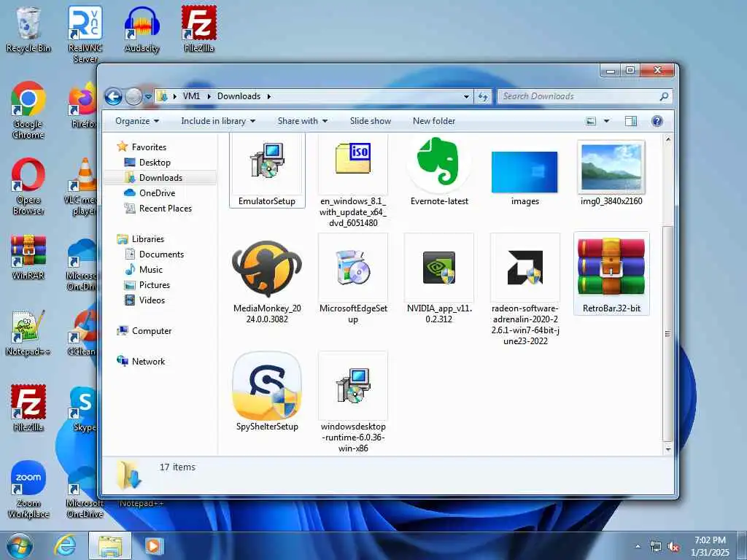Create a New folder
Viewport: 747px width, 560px height.
point(433,121)
